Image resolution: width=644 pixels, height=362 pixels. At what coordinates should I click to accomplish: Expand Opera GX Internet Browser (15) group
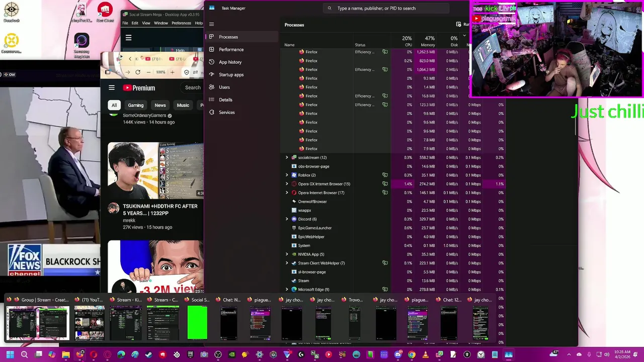click(287, 184)
